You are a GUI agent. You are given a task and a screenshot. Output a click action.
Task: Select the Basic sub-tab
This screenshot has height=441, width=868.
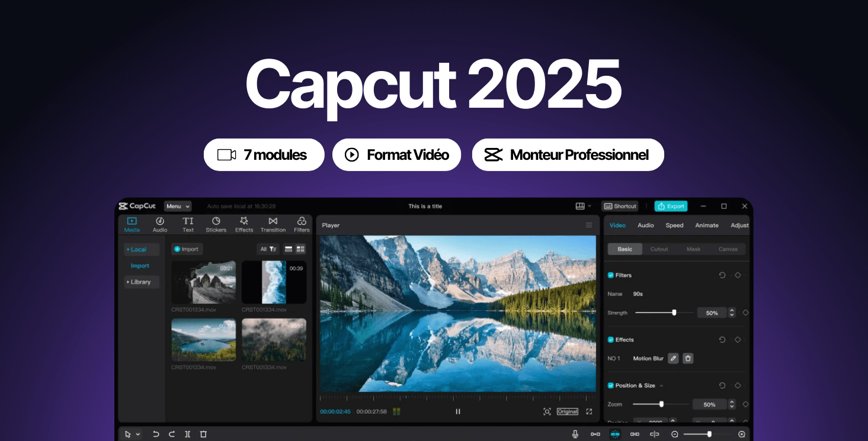tap(625, 249)
